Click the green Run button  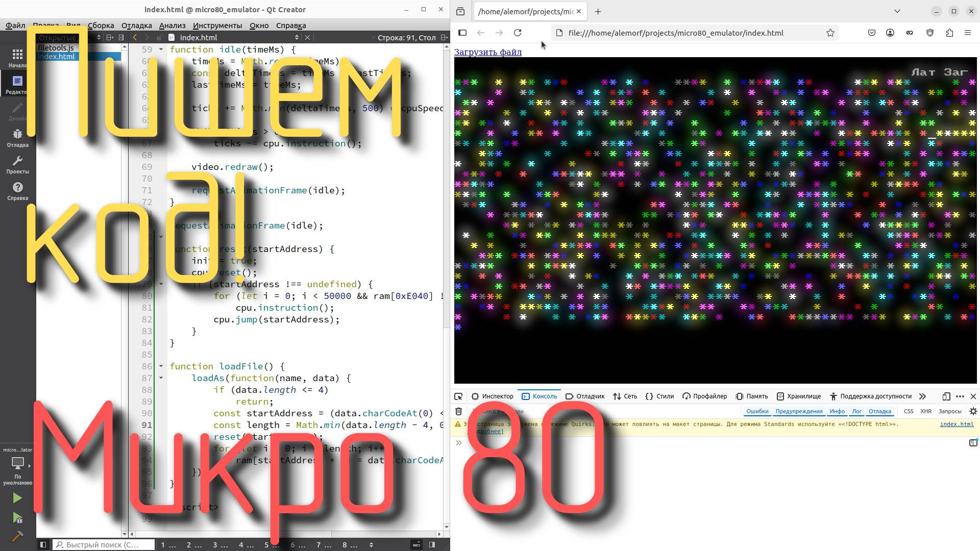click(17, 498)
